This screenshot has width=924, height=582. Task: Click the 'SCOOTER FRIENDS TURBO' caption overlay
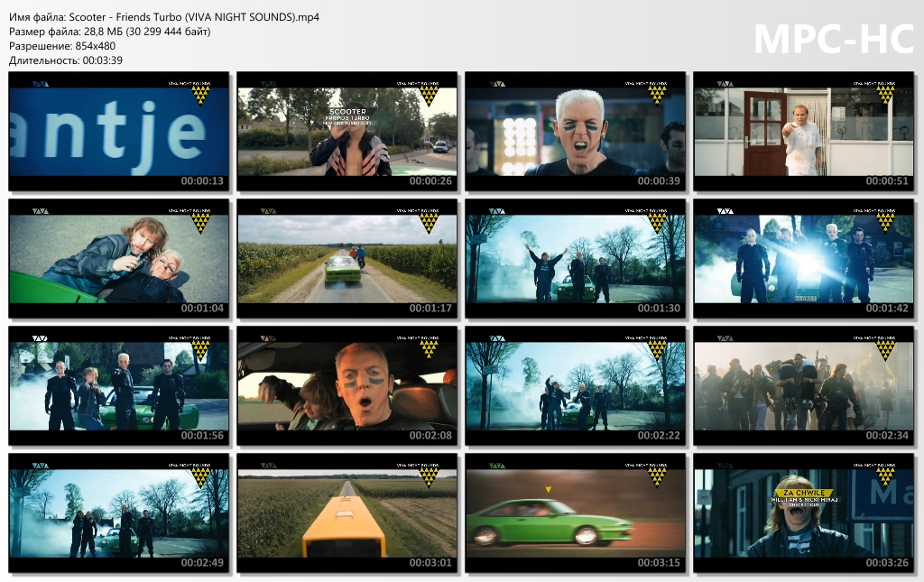(347, 115)
